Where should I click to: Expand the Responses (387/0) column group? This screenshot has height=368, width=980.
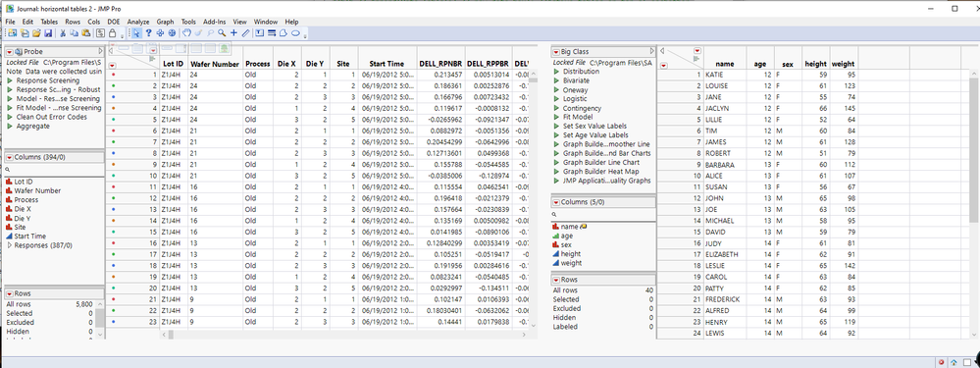click(x=10, y=245)
